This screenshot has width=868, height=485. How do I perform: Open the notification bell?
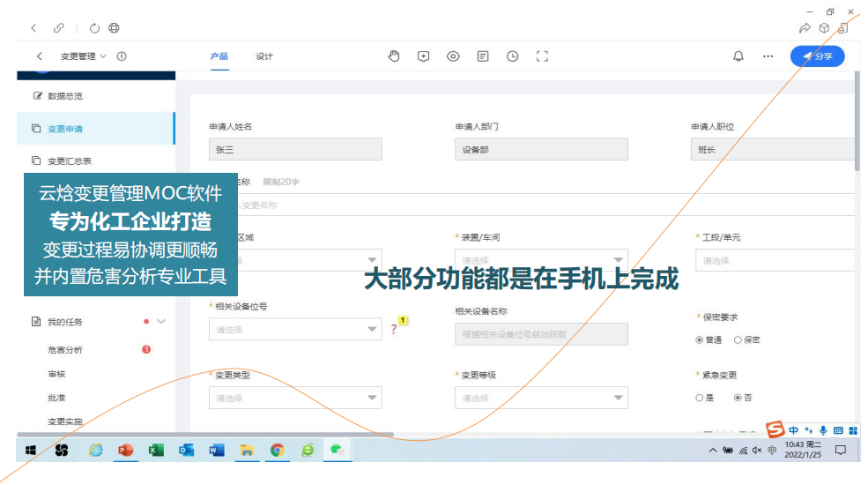click(738, 56)
